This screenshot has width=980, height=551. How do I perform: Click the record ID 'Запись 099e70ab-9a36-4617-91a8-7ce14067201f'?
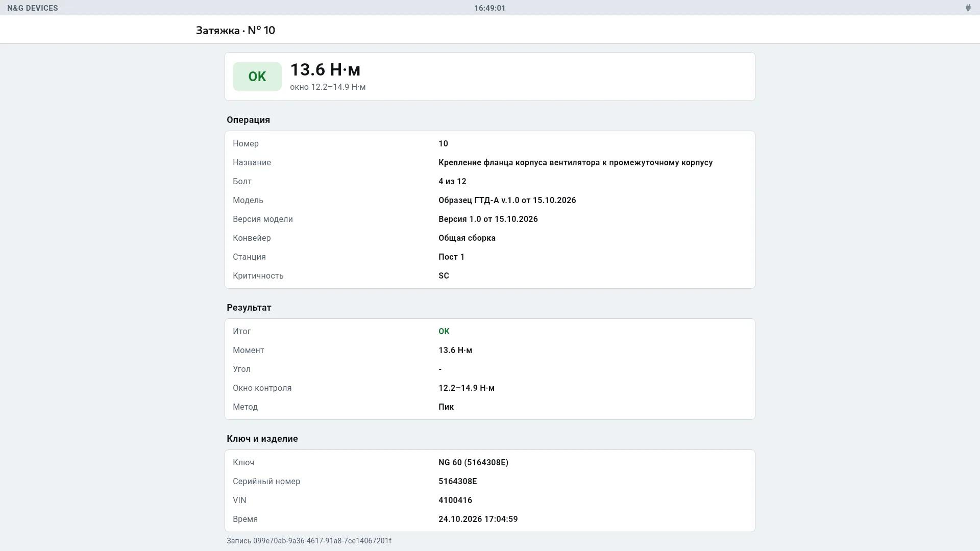pyautogui.click(x=309, y=541)
